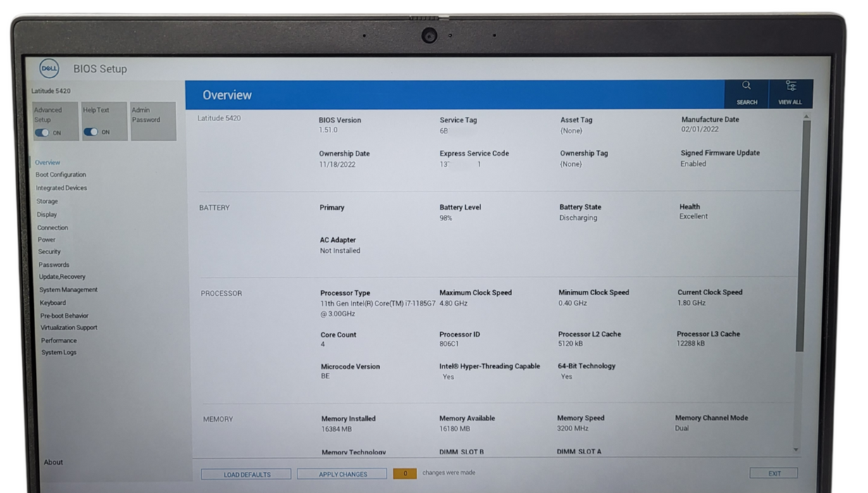The height and width of the screenshot is (493, 868).
Task: Click the BIOS Version value 1.51.0
Action: (328, 130)
